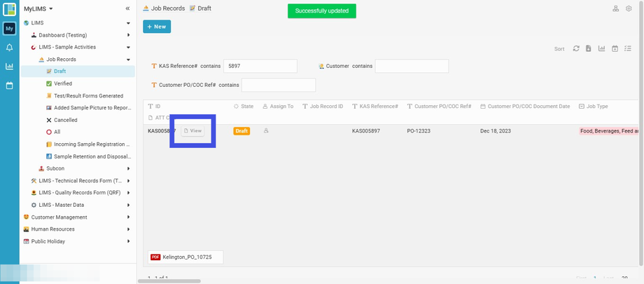
Task: Click the View button for KAS005897
Action: [192, 130]
